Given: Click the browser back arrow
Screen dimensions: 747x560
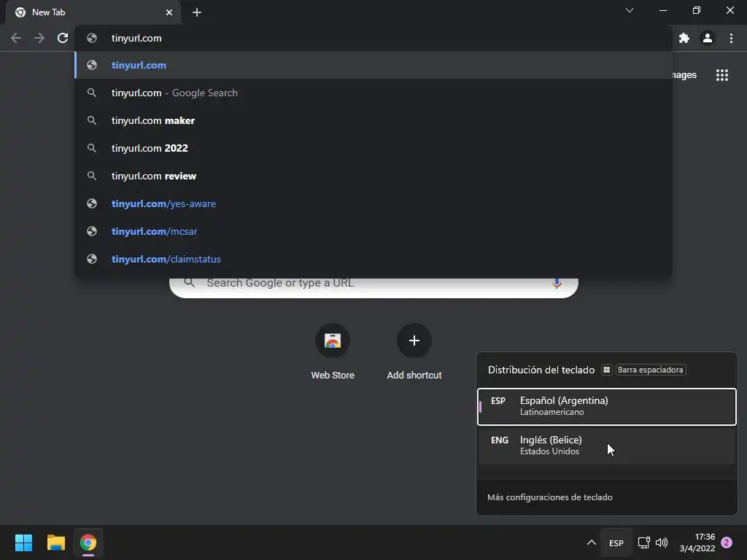Looking at the screenshot, I should 16,38.
